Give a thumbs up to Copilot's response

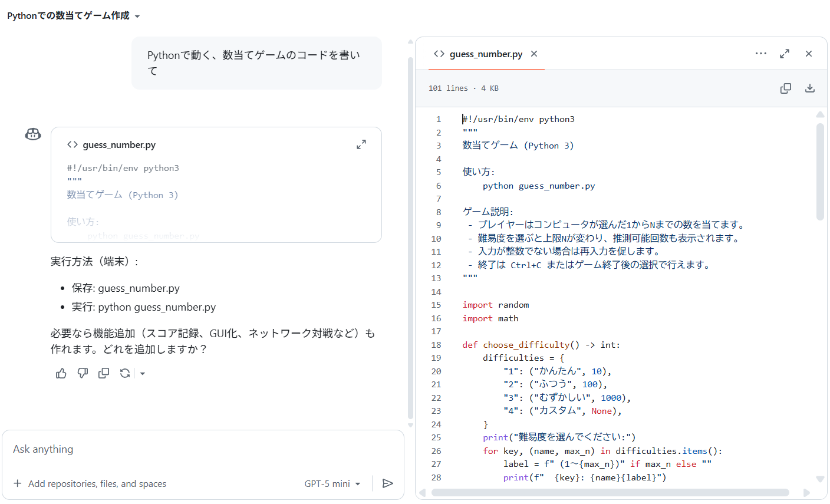(61, 373)
